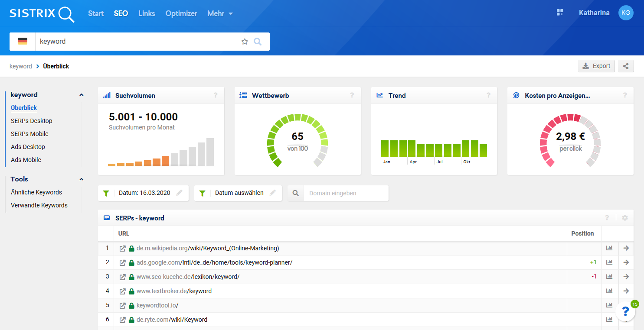Click the magnifier icon beside Domain eingeben
The image size is (644, 330).
(x=296, y=193)
